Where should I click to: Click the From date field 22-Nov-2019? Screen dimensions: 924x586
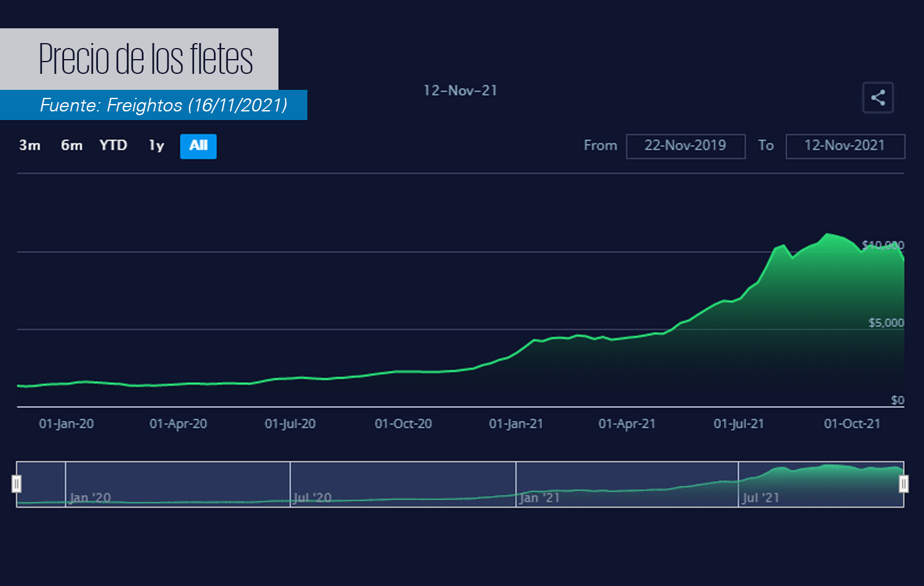point(685,146)
